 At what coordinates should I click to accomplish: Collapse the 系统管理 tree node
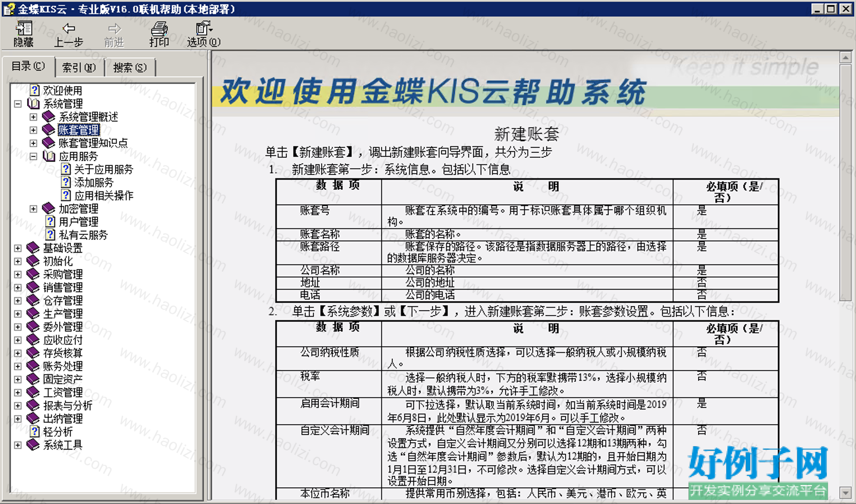click(x=18, y=104)
